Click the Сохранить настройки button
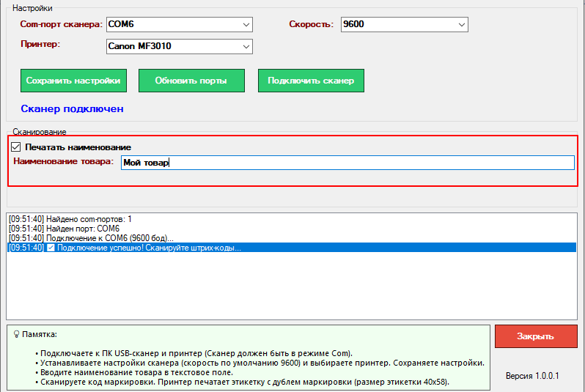 (x=73, y=81)
